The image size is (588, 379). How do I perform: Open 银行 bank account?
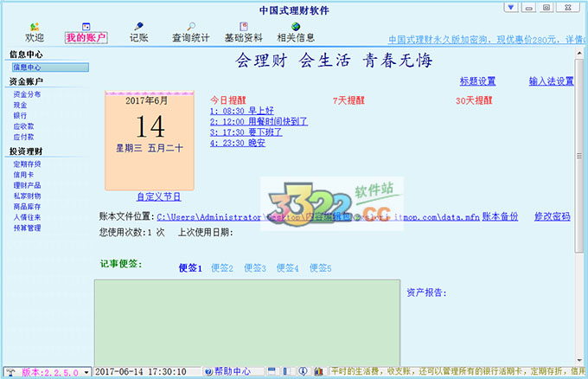pyautogui.click(x=20, y=116)
